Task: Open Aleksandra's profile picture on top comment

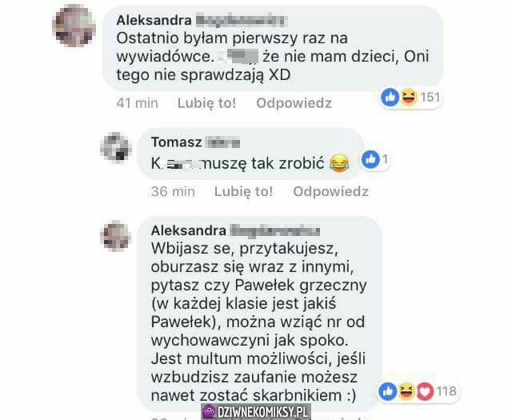Action: (74, 26)
